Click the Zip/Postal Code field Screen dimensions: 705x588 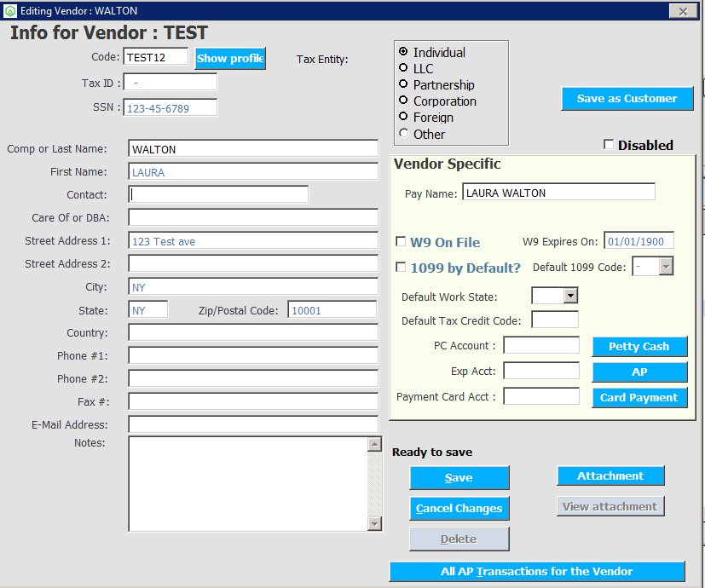coord(332,310)
